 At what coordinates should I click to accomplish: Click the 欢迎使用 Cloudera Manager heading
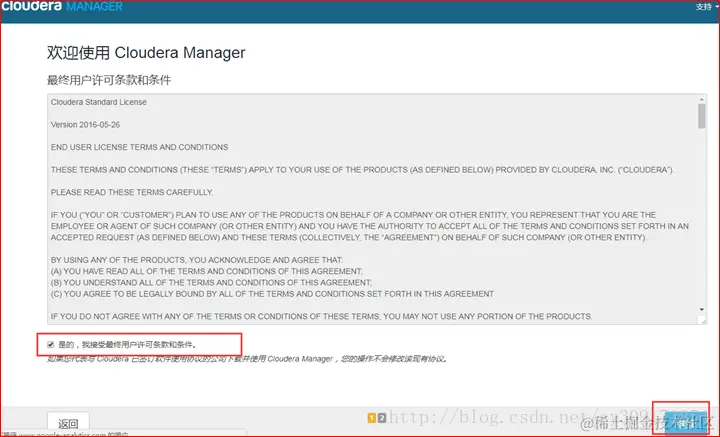tap(146, 52)
